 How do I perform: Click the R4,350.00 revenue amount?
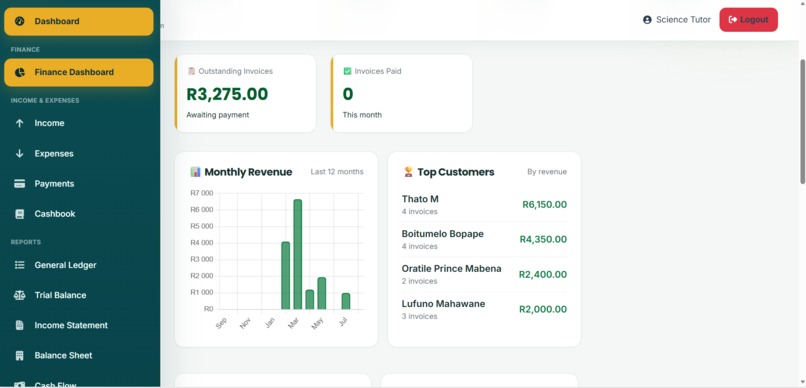[x=543, y=239]
